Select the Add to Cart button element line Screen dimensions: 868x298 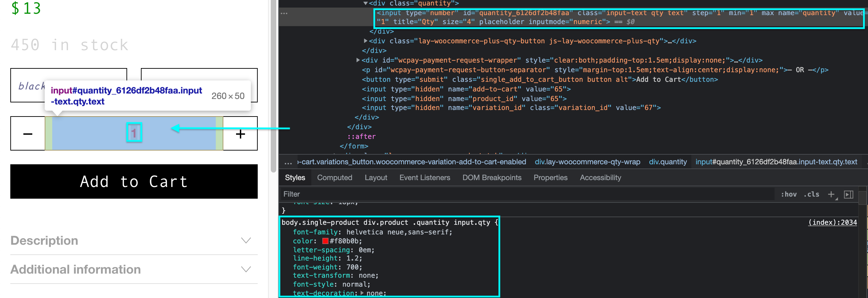(x=540, y=79)
